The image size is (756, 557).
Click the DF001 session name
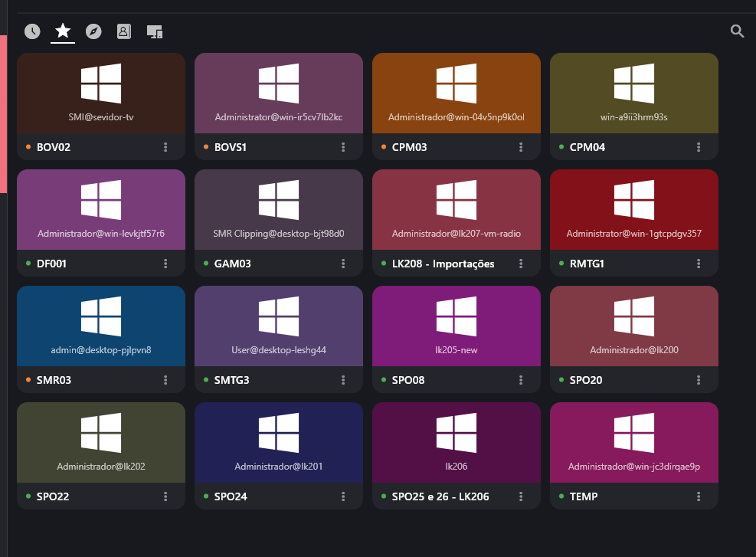51,264
